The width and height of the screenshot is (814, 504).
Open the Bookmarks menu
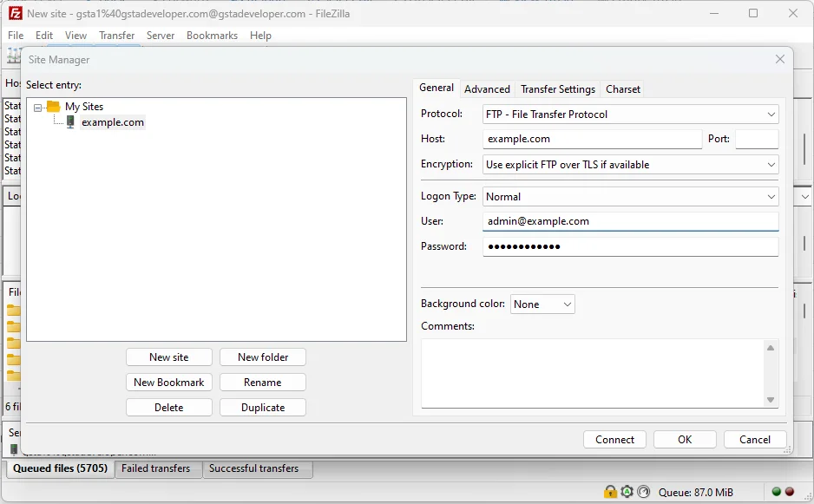click(212, 36)
